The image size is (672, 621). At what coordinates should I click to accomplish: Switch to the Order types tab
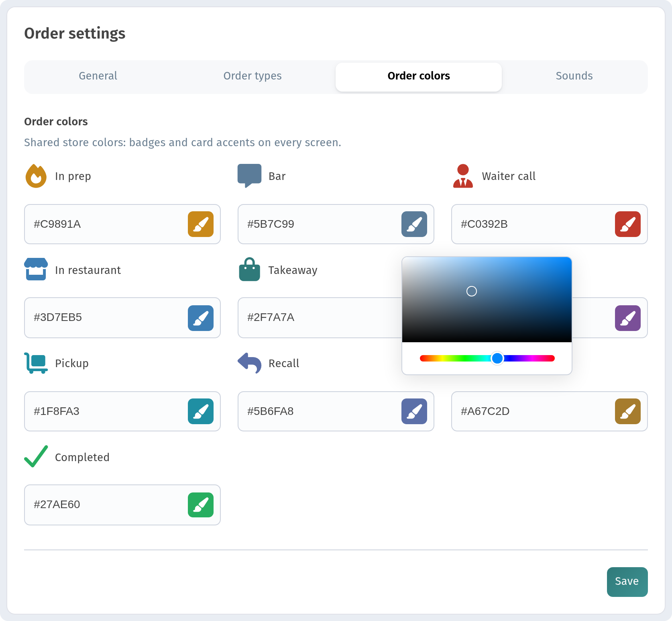[253, 76]
